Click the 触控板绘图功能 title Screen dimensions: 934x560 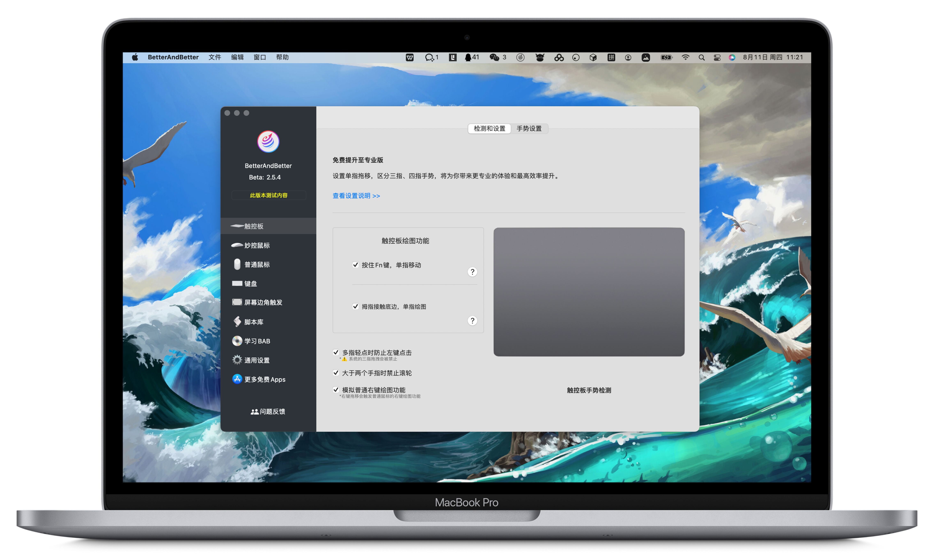[405, 241]
